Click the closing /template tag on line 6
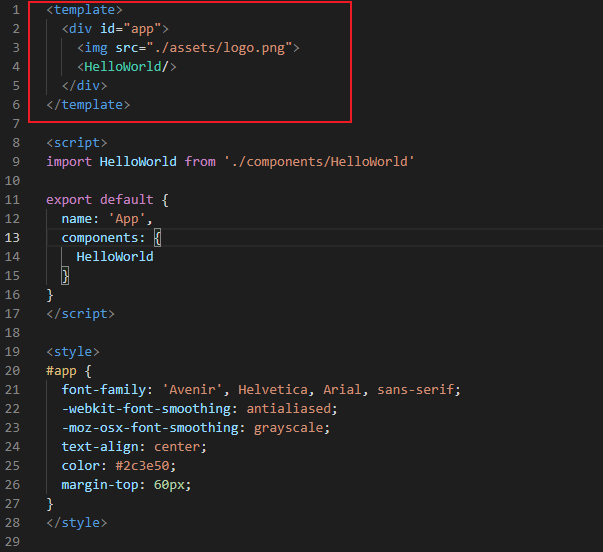The image size is (603, 552). point(88,105)
